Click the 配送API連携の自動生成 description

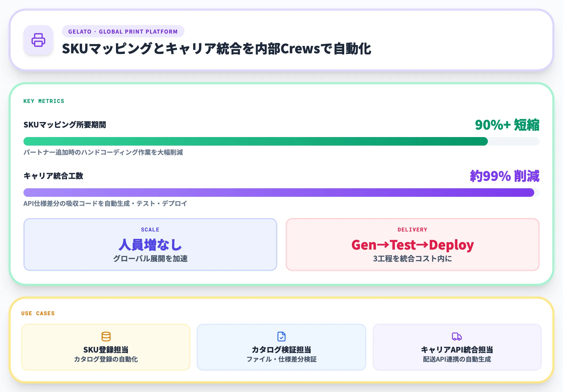[457, 359]
